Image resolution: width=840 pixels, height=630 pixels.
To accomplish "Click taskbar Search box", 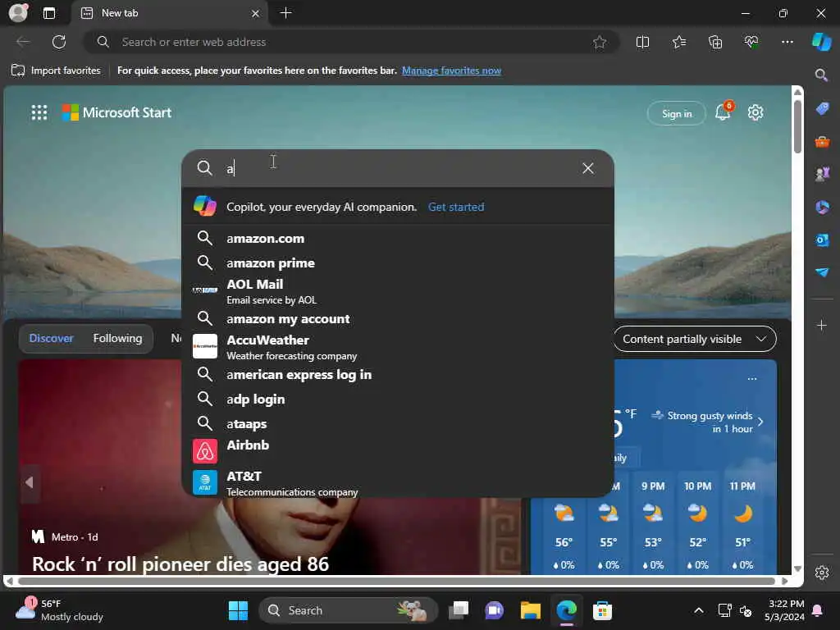I will pos(348,610).
